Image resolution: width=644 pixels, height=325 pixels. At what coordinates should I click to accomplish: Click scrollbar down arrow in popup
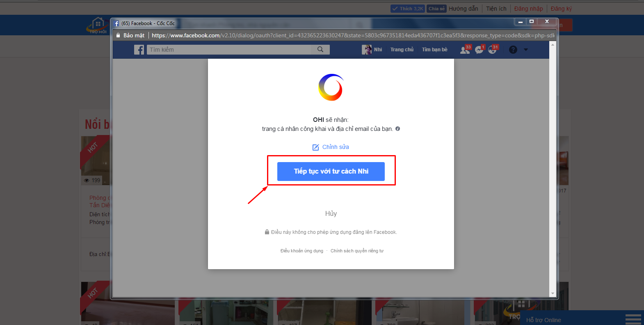[553, 293]
